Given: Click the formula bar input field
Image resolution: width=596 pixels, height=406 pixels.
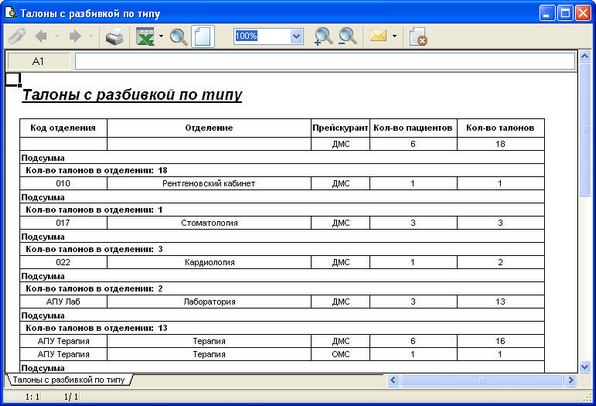Looking at the screenshot, I should (325, 61).
